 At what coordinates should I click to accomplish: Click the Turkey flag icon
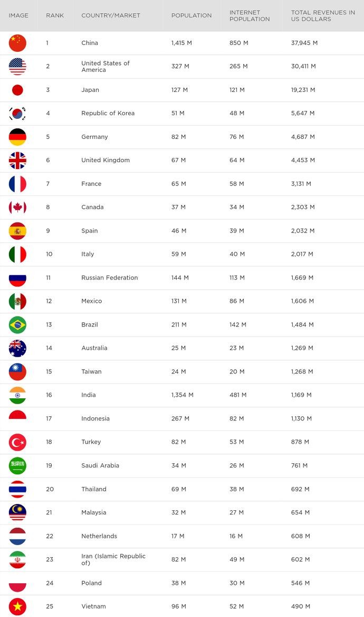[17, 442]
